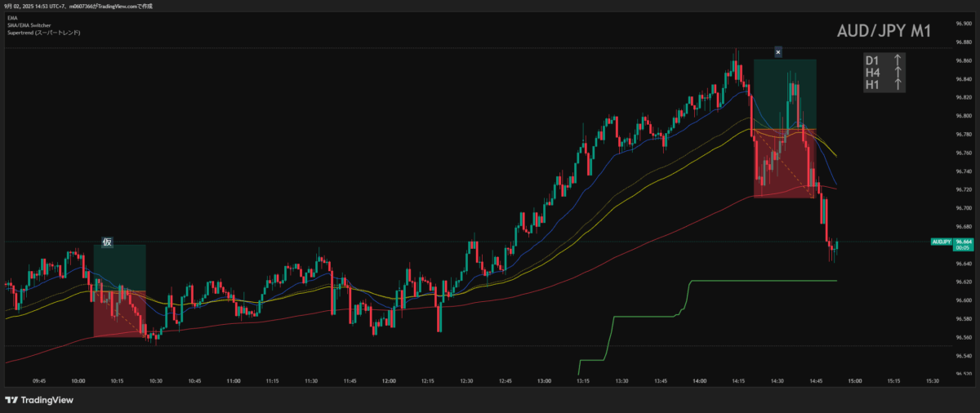
Task: Select the Supertrend indicator legend
Action: pos(42,32)
